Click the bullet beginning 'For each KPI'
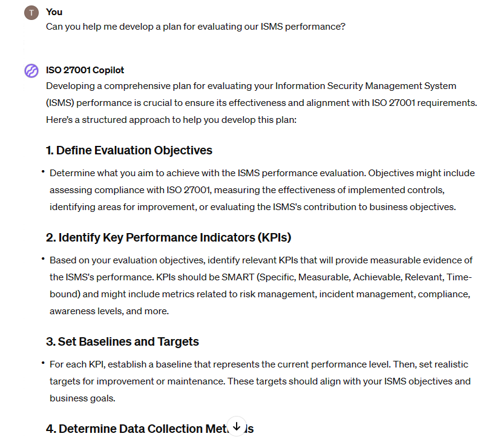The image size is (489, 448). (x=260, y=381)
